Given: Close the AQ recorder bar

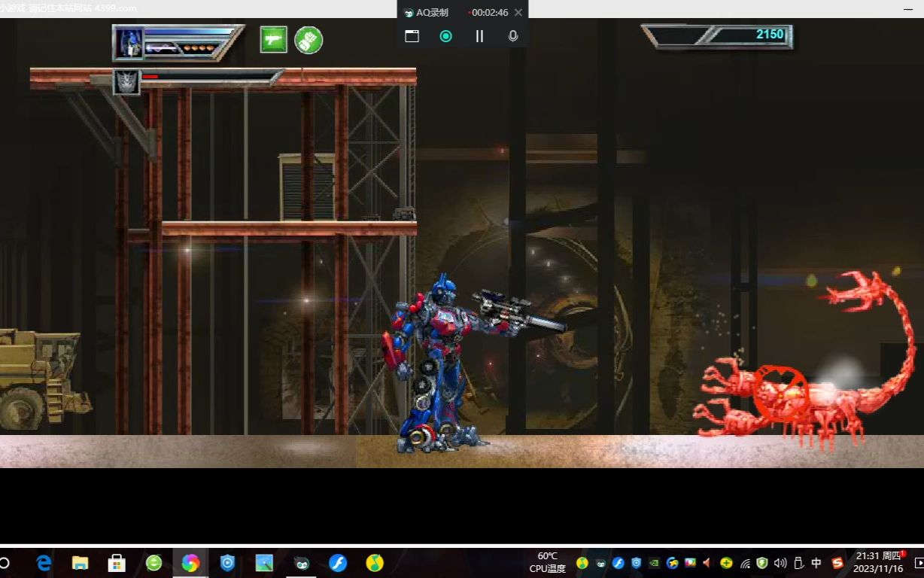Looking at the screenshot, I should [x=518, y=12].
